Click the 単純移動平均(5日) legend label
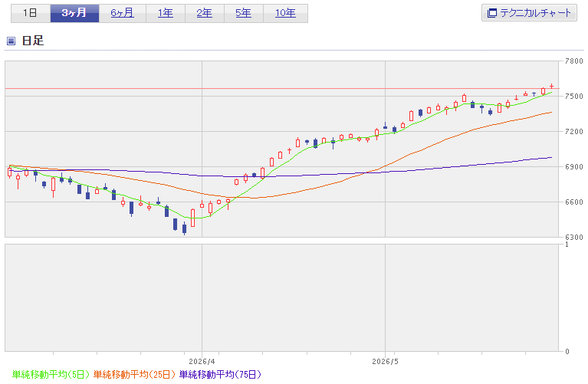 tap(51, 374)
